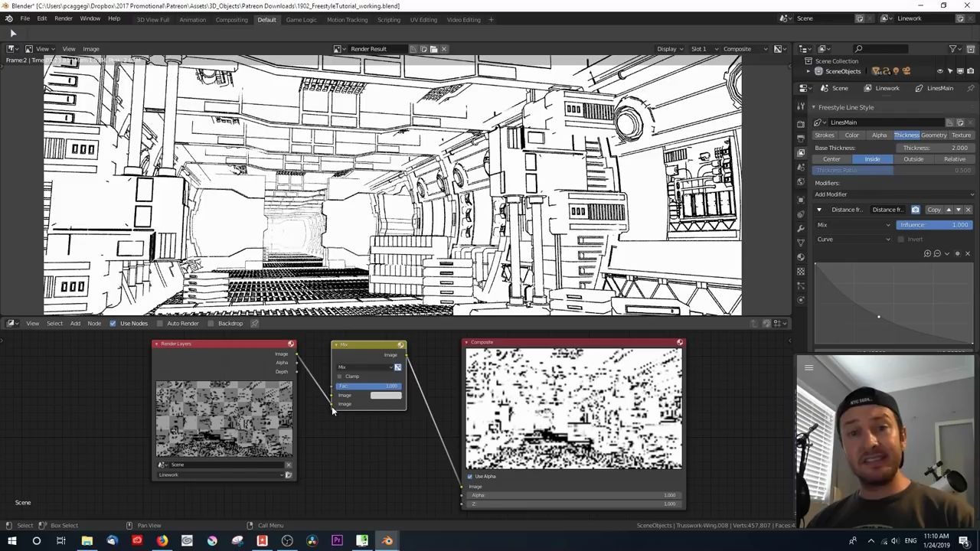This screenshot has height=551, width=980.
Task: Toggle the Invert checkbox in modifier
Action: 900,240
